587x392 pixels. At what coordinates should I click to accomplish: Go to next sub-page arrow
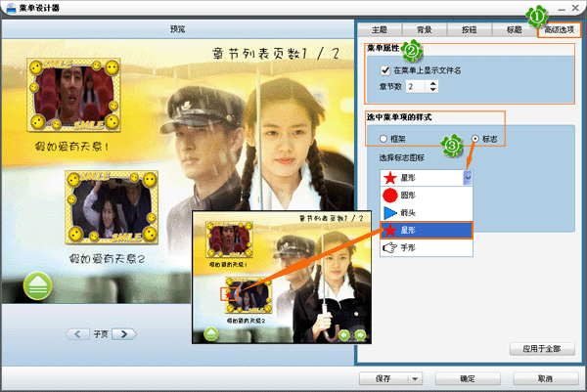(x=124, y=334)
